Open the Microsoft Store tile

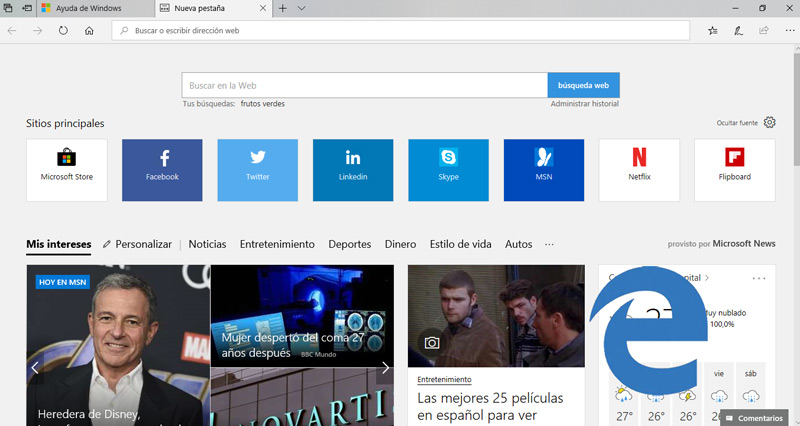67,170
